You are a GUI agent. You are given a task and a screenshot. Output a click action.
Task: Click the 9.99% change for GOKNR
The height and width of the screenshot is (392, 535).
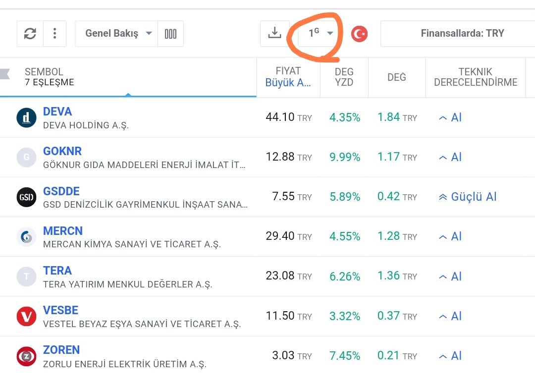click(345, 157)
